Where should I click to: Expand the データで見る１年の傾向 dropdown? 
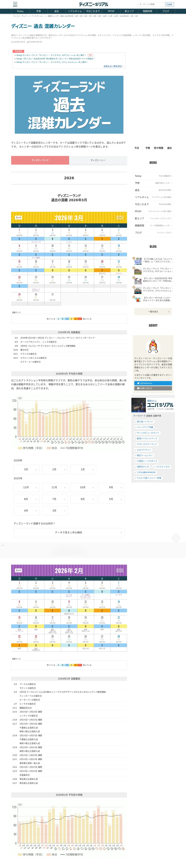pos(69,532)
